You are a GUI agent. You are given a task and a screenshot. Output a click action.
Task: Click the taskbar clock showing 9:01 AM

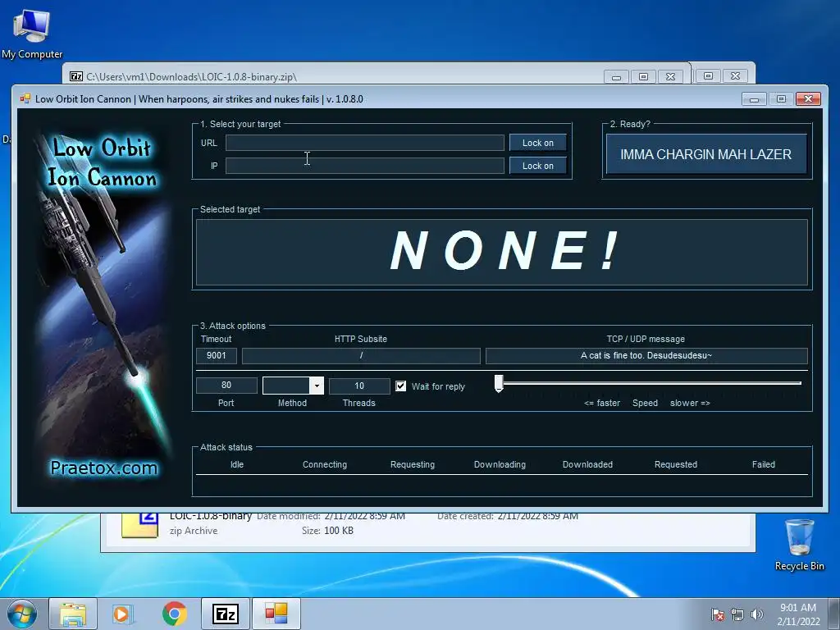click(x=798, y=614)
